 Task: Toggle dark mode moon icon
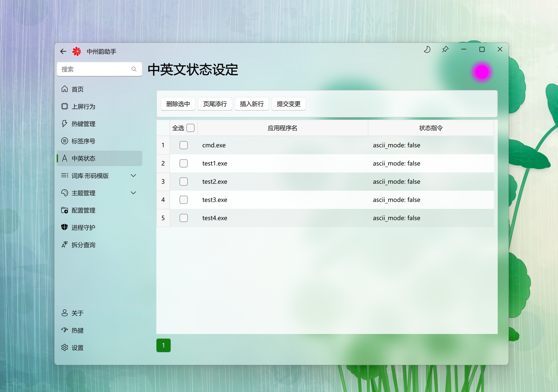pos(427,50)
